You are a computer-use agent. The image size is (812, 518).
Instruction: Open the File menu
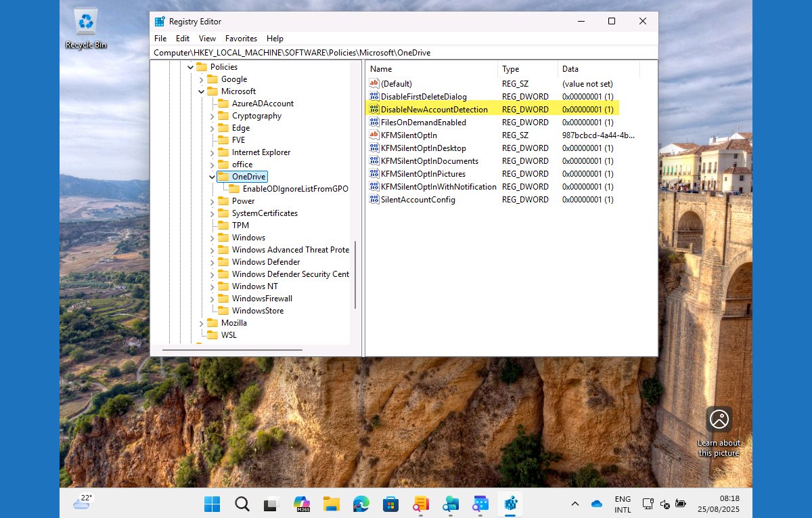160,39
